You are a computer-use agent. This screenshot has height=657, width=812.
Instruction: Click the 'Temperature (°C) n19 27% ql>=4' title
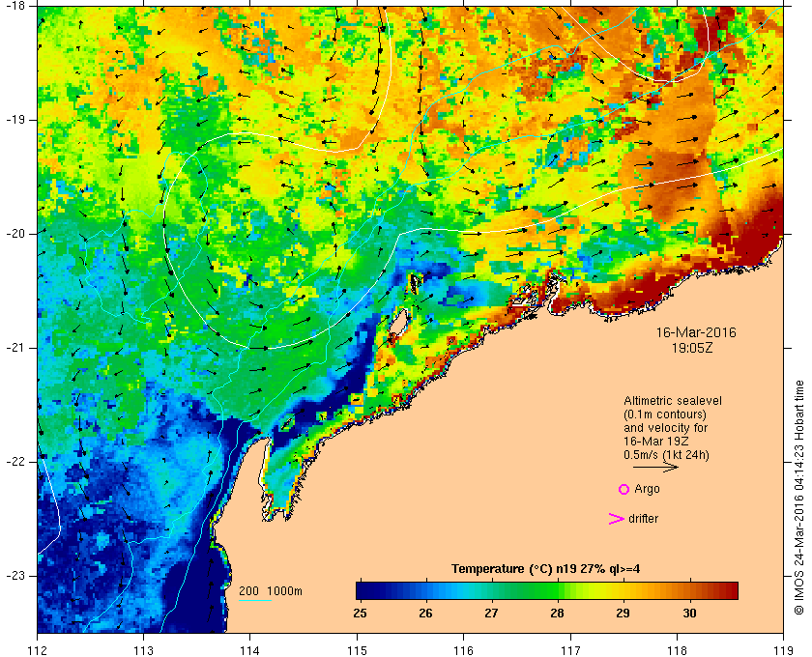point(546,569)
